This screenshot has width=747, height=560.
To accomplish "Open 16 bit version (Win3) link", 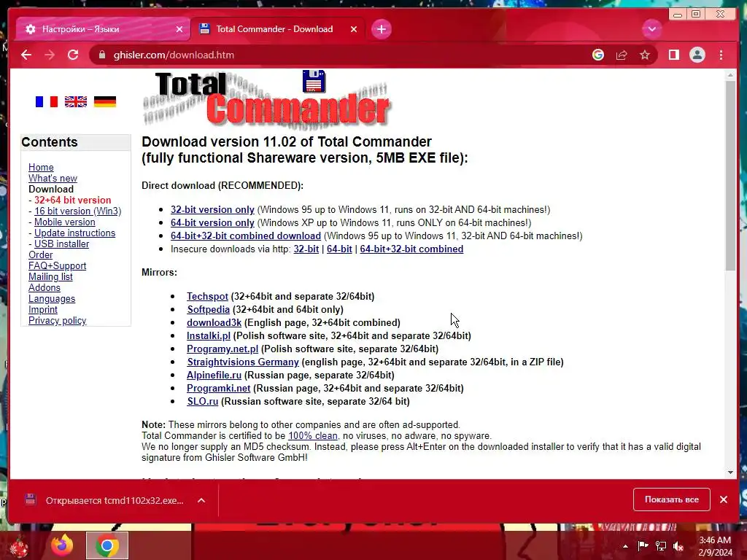I will [x=77, y=211].
